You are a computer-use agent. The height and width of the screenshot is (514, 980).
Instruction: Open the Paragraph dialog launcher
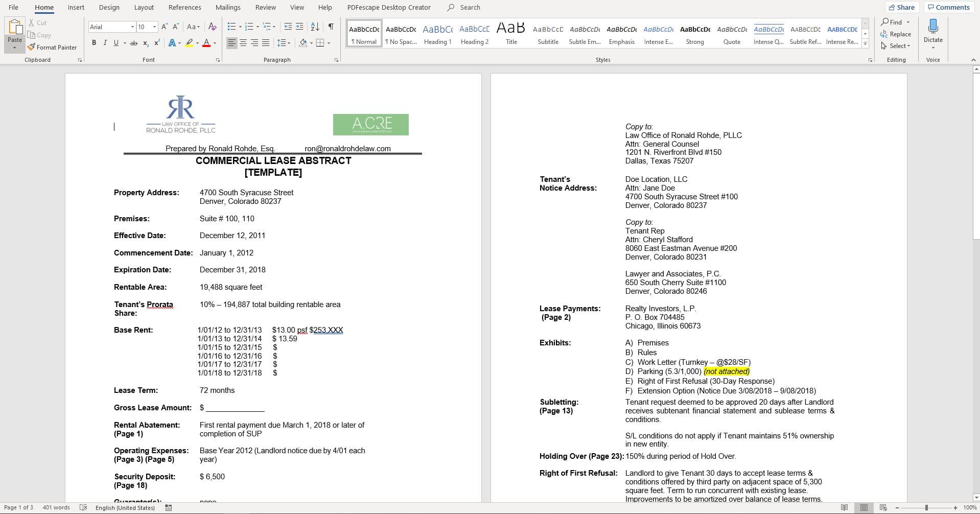click(x=336, y=60)
